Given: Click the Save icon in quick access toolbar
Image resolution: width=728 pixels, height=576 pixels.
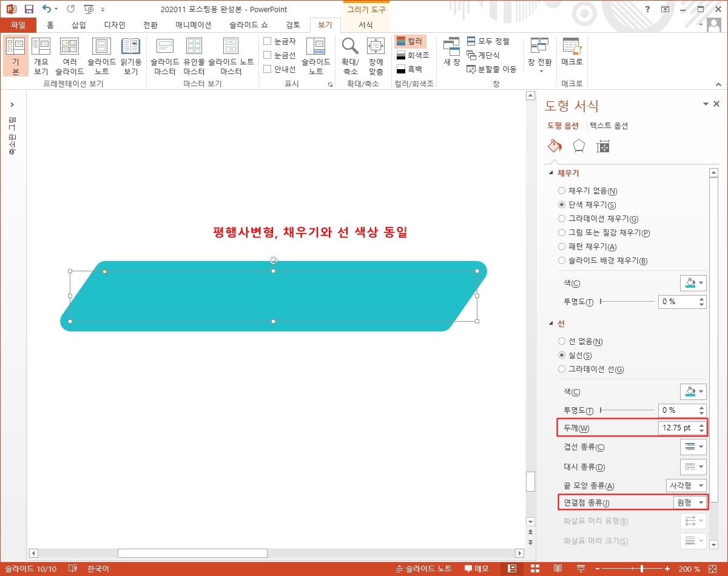Looking at the screenshot, I should tap(29, 9).
